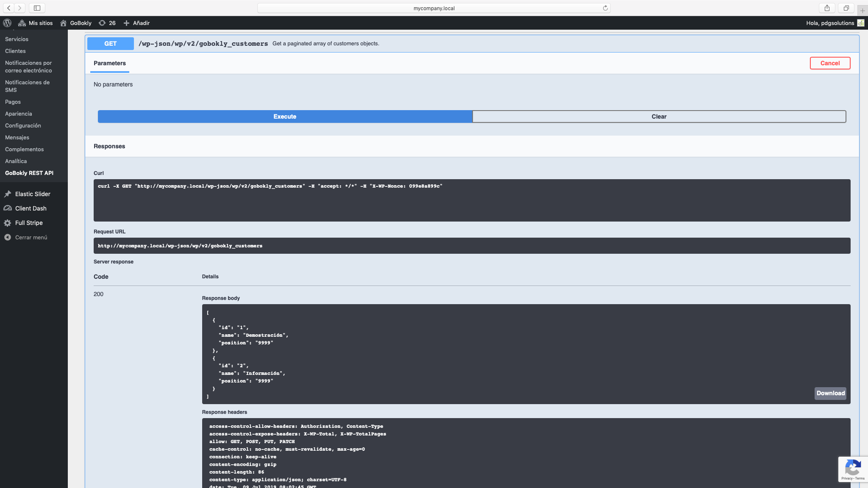Click the red Cancel button
This screenshot has height=488, width=868.
829,63
